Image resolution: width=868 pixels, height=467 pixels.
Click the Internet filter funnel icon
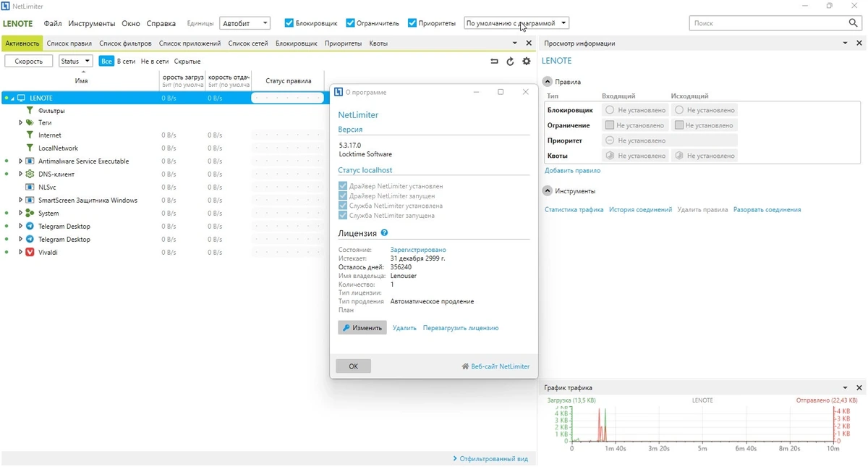[30, 135]
